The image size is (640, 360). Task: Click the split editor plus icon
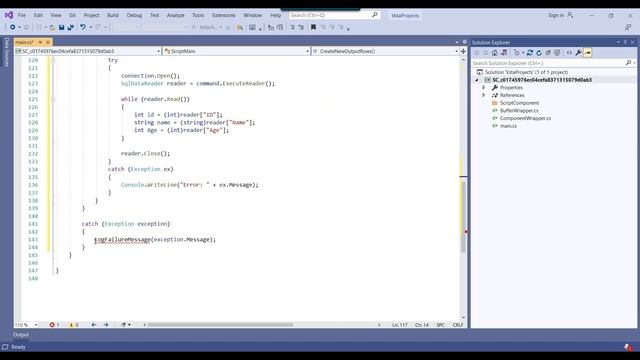click(463, 51)
